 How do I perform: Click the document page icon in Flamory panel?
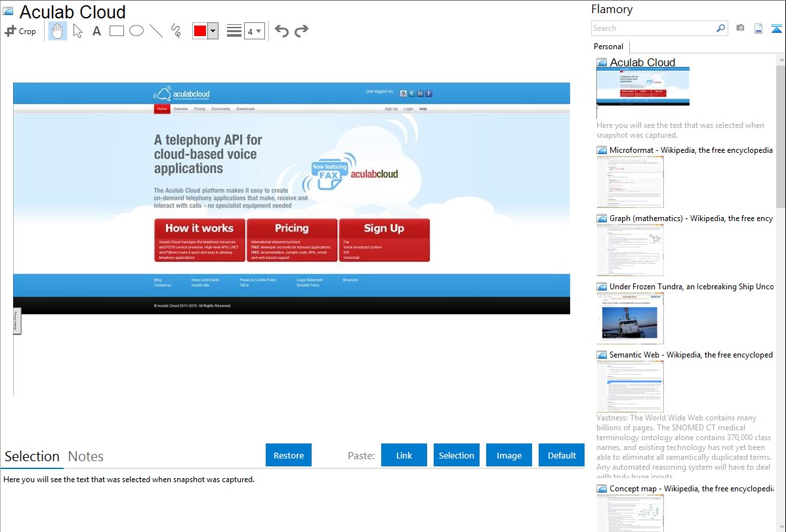tap(758, 28)
